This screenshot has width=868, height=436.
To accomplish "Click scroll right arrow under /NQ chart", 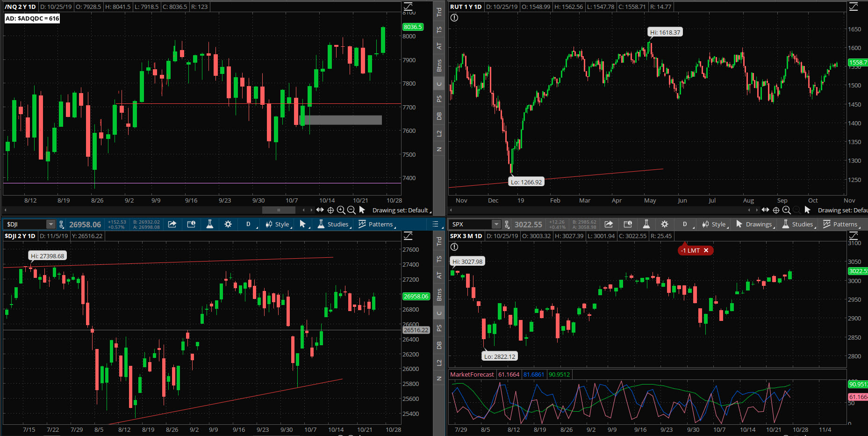I will 311,210.
